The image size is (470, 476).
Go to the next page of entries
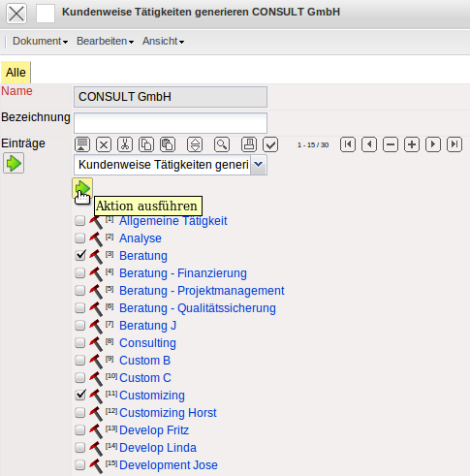(x=433, y=144)
